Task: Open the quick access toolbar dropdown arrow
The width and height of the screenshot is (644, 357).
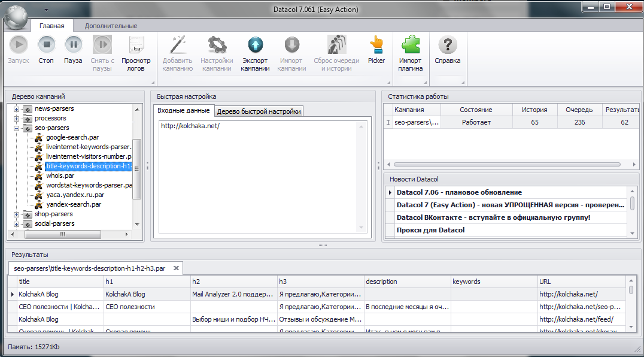Action: 47,9
